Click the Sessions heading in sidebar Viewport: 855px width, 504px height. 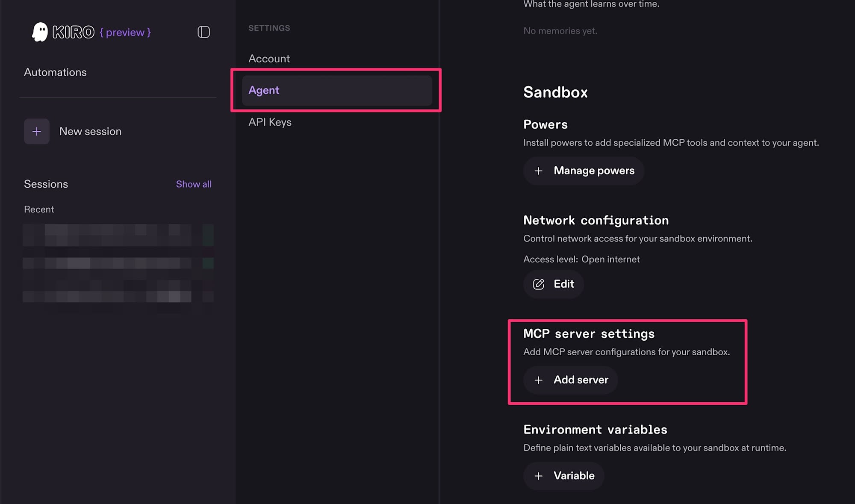(x=46, y=184)
